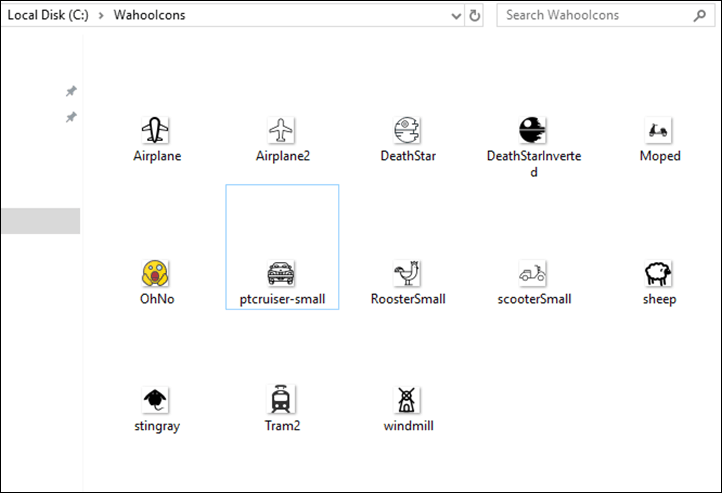Click the search magnifier icon
Image resolution: width=722 pixels, height=493 pixels.
click(x=699, y=16)
